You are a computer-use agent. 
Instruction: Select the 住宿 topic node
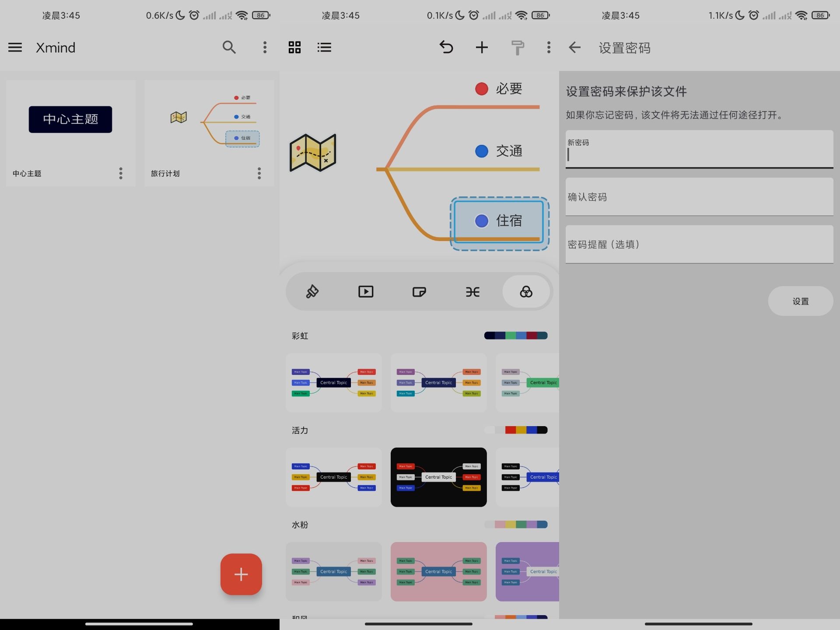click(x=499, y=221)
